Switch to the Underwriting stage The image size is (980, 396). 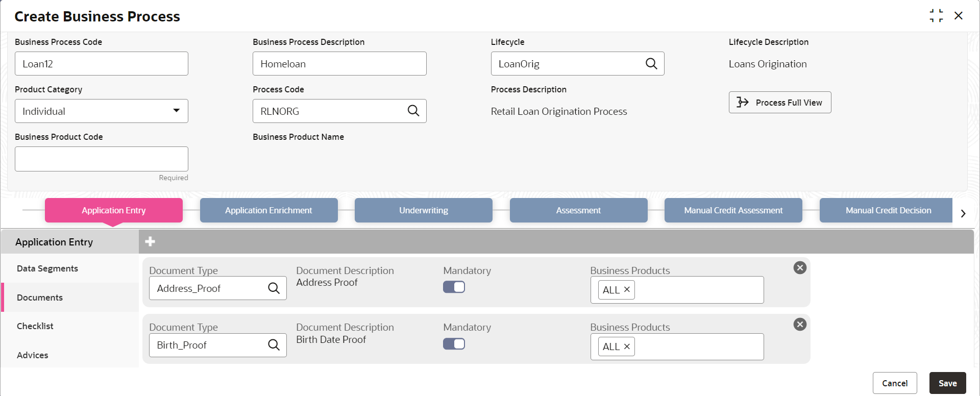[423, 210]
